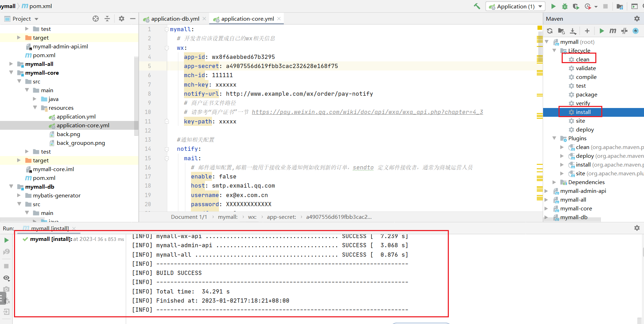644x324 pixels.
Task: Run with coverage via the shield icon
Action: pos(576,6)
